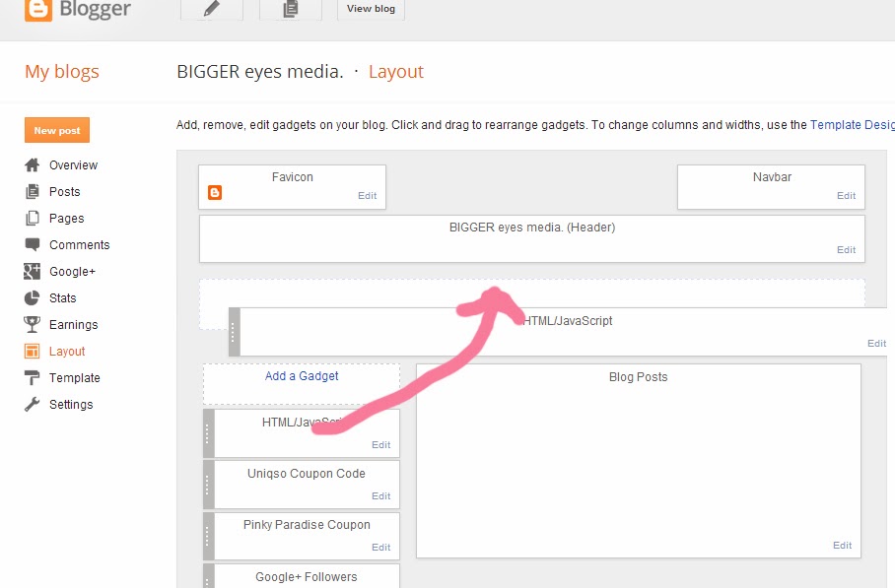Screen dimensions: 895x588
Task: Open Settings via the wrench icon
Action: tap(33, 404)
